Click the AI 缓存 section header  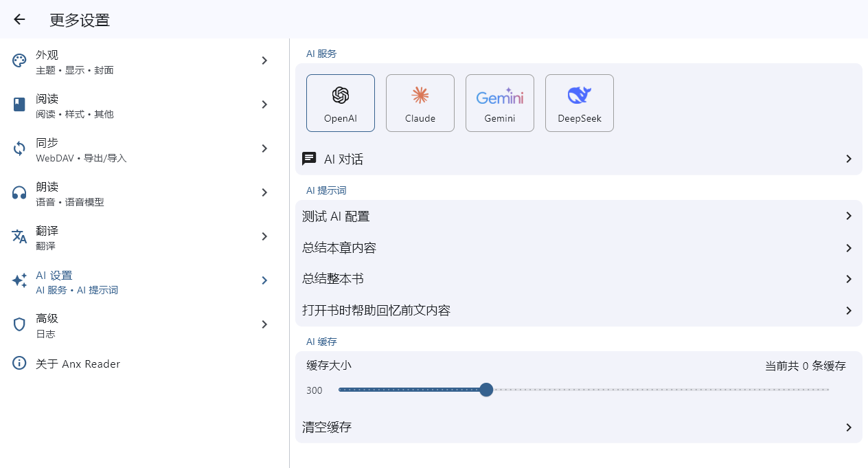(x=321, y=342)
